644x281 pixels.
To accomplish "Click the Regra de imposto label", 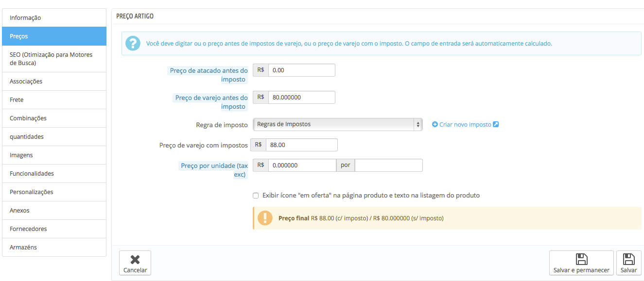I will pos(222,125).
